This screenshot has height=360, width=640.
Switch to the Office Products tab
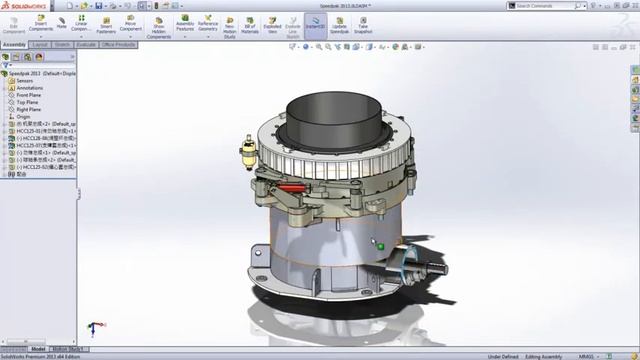[x=118, y=44]
